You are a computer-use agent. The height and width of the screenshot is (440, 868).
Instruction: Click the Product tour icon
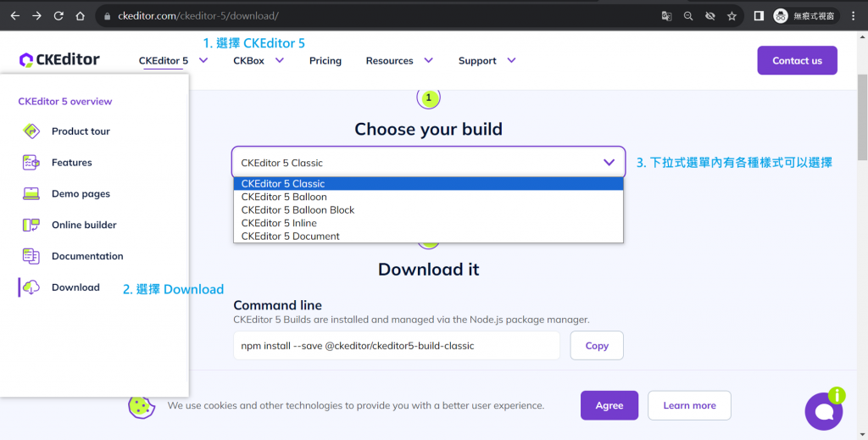31,131
